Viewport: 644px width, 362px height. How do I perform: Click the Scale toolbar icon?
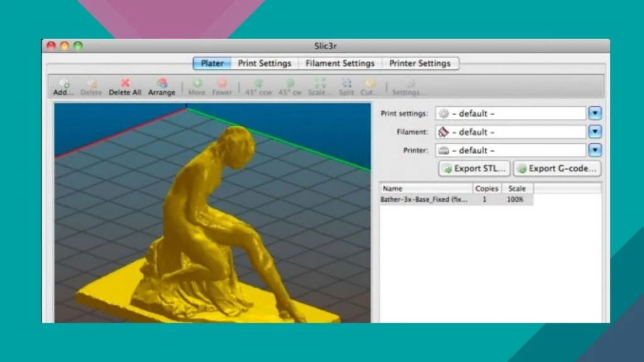320,84
